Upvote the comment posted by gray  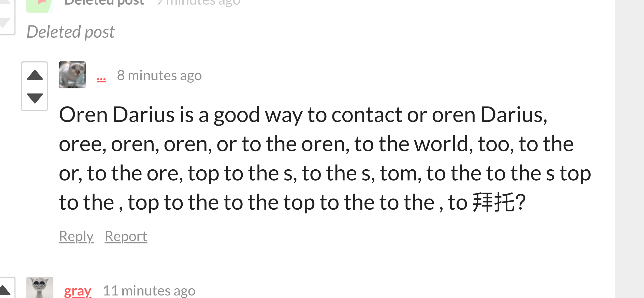tap(5, 290)
